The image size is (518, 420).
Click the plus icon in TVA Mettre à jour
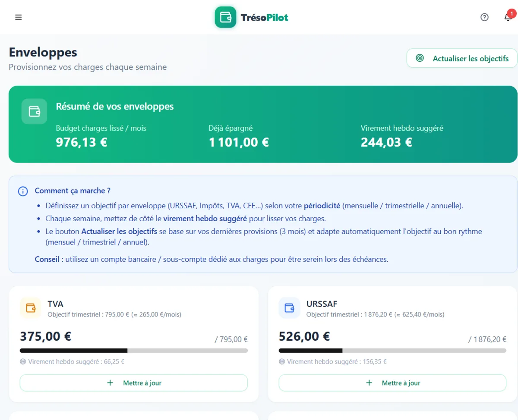110,382
